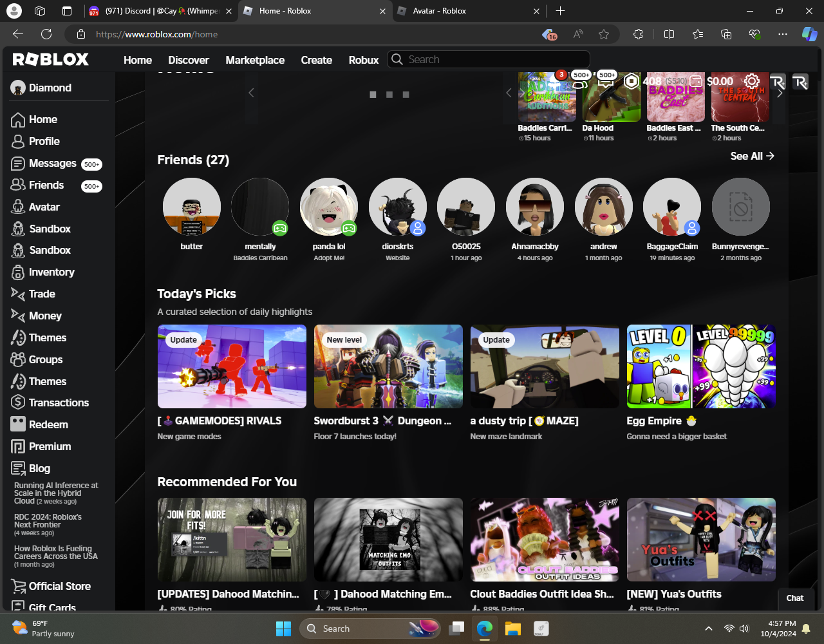Open friend BaggageClaim's avatar

pos(672,207)
